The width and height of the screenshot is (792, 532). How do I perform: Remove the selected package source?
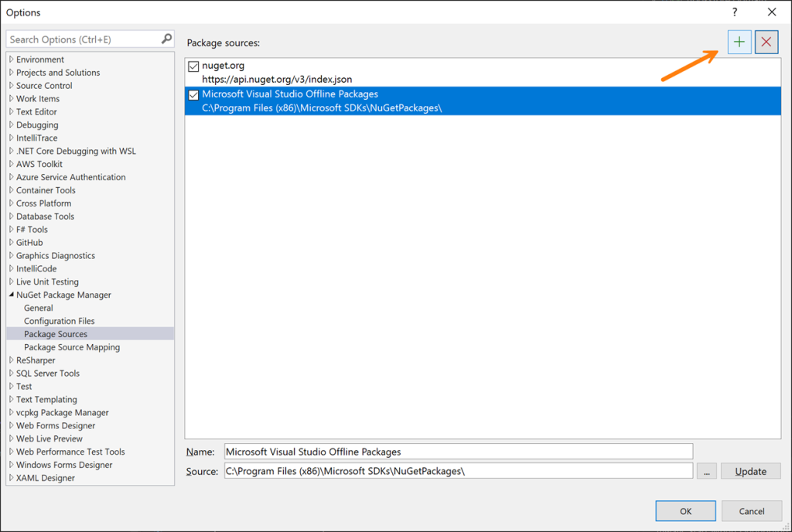click(765, 43)
